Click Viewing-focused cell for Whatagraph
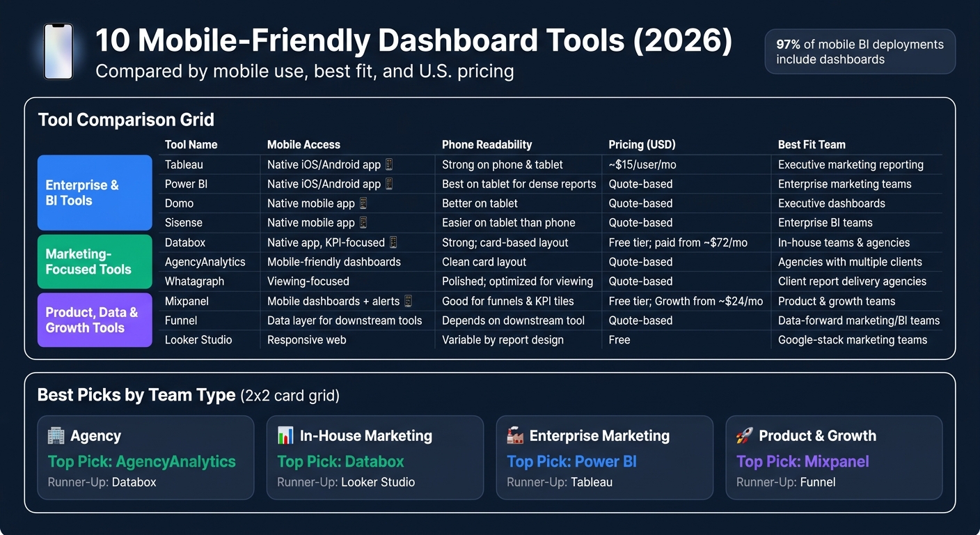This screenshot has width=980, height=535. pyautogui.click(x=308, y=282)
